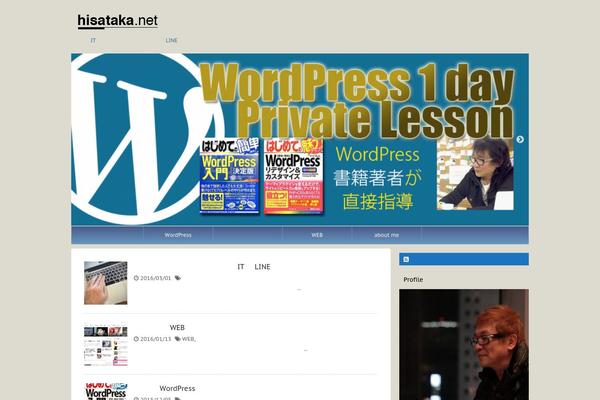Click the clock icon beside 2016/01/13
The height and width of the screenshot is (400, 600).
pos(136,339)
